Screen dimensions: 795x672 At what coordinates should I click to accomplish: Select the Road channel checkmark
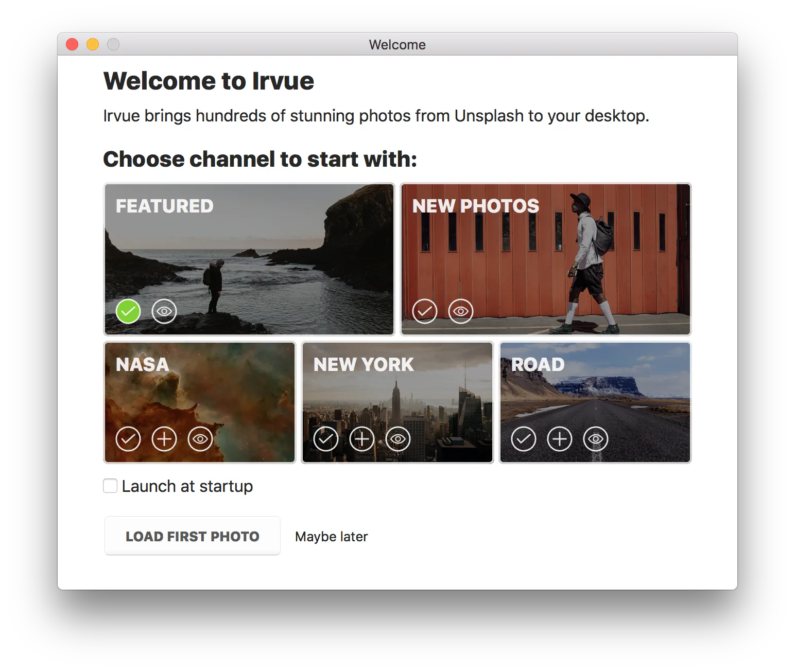524,439
